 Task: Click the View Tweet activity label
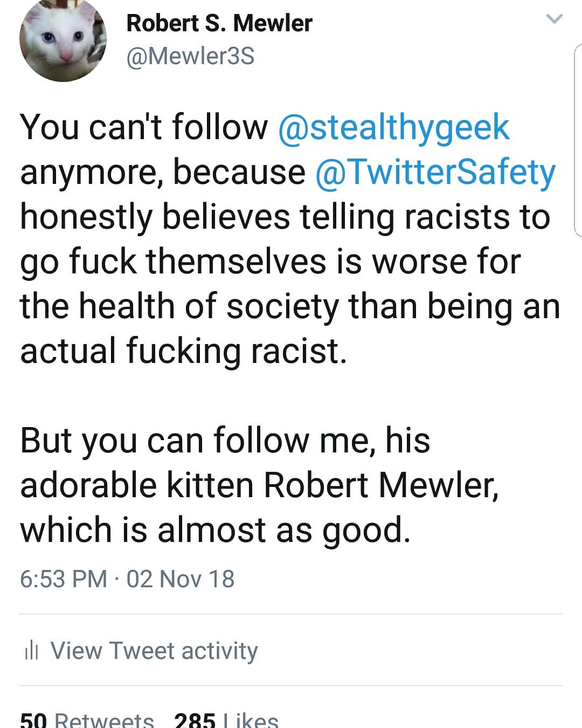tap(154, 651)
